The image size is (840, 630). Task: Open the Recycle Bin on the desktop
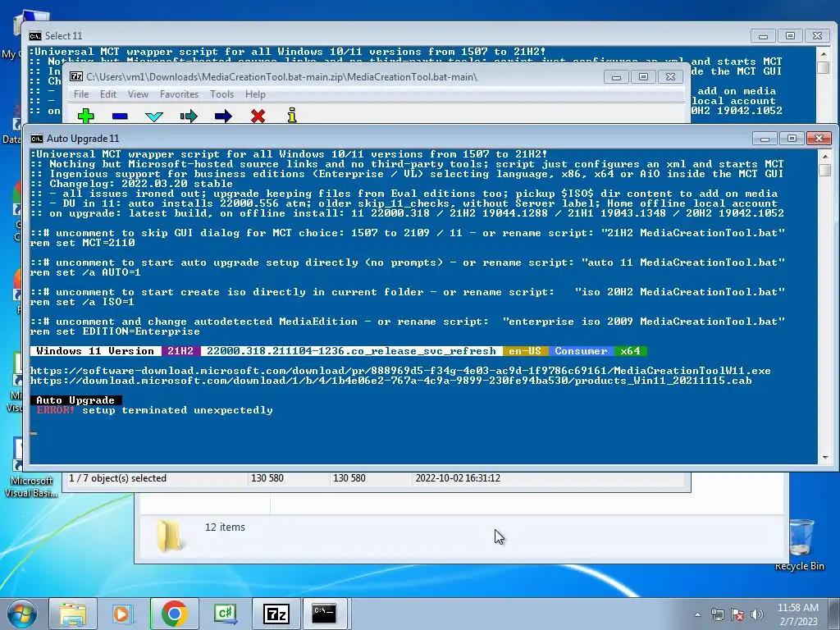coord(800,544)
